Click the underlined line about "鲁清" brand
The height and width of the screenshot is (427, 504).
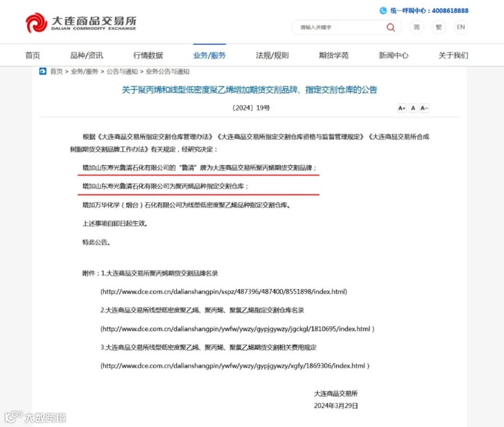[x=199, y=168]
